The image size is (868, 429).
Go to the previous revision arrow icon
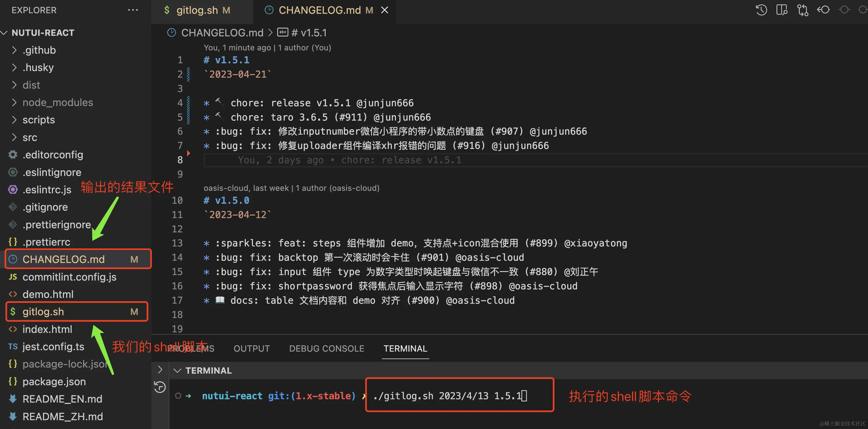coord(823,10)
